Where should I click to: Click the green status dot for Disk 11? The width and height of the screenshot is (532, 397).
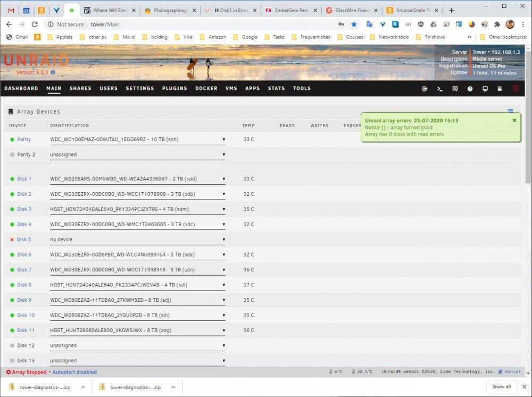[12, 330]
